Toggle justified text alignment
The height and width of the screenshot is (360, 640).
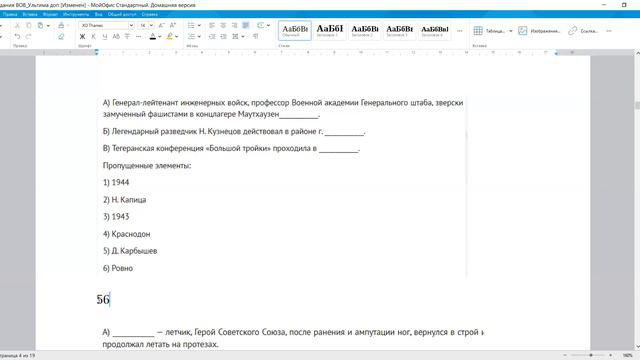(x=246, y=25)
